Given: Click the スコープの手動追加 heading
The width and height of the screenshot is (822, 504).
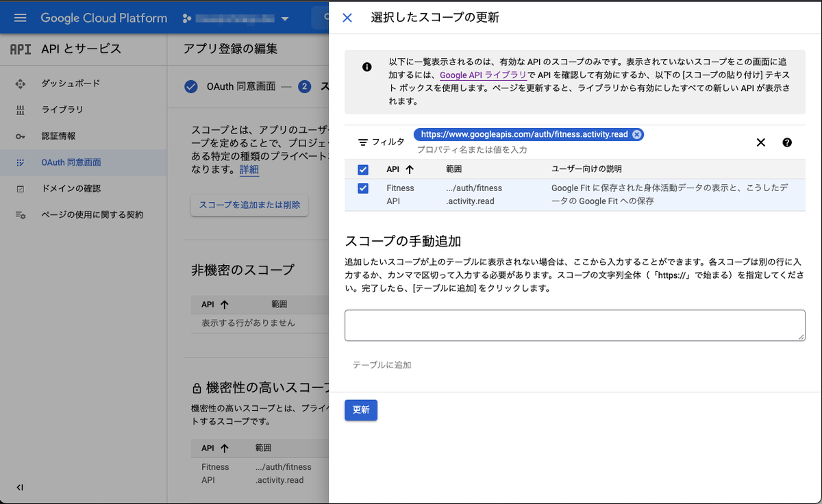Looking at the screenshot, I should [x=403, y=241].
